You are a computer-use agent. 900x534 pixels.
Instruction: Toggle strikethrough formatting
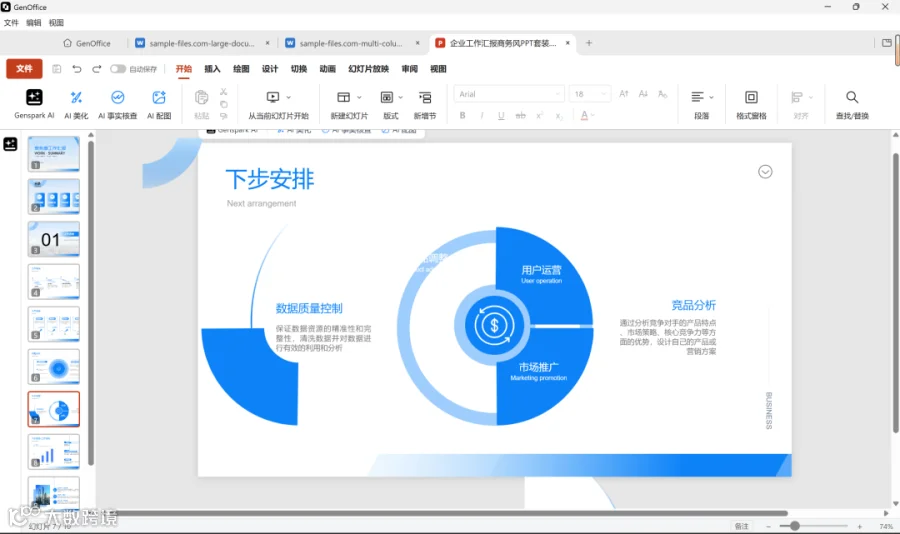[521, 115]
